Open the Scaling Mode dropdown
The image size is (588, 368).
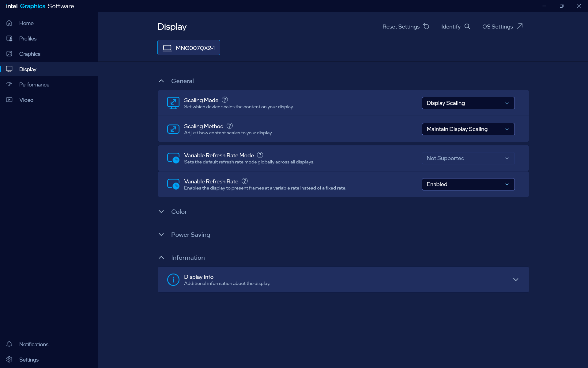[468, 103]
